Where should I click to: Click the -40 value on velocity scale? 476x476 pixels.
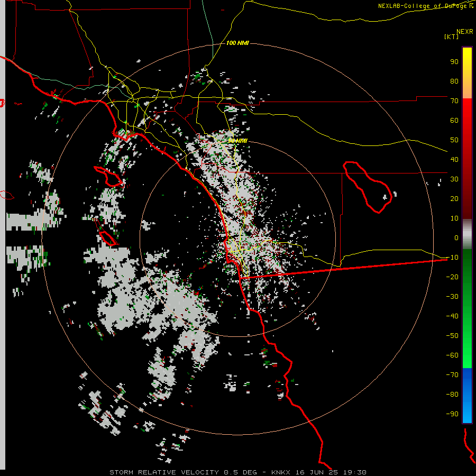[452, 316]
